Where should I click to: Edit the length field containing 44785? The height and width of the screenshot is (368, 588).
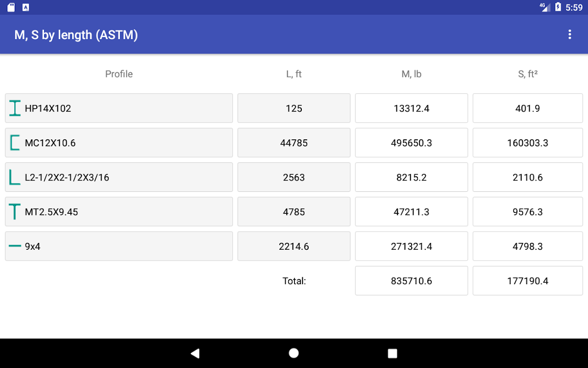pyautogui.click(x=294, y=143)
